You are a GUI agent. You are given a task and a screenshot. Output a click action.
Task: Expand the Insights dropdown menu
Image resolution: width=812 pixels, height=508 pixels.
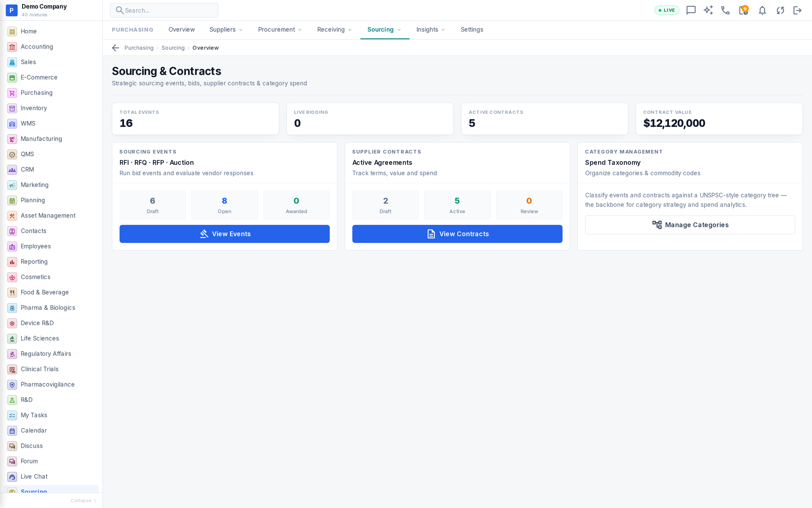431,30
